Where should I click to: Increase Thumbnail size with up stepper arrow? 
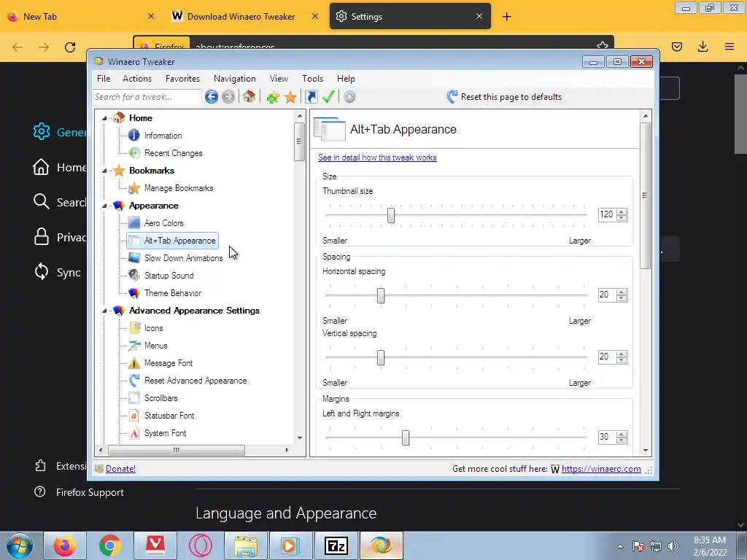tap(622, 212)
